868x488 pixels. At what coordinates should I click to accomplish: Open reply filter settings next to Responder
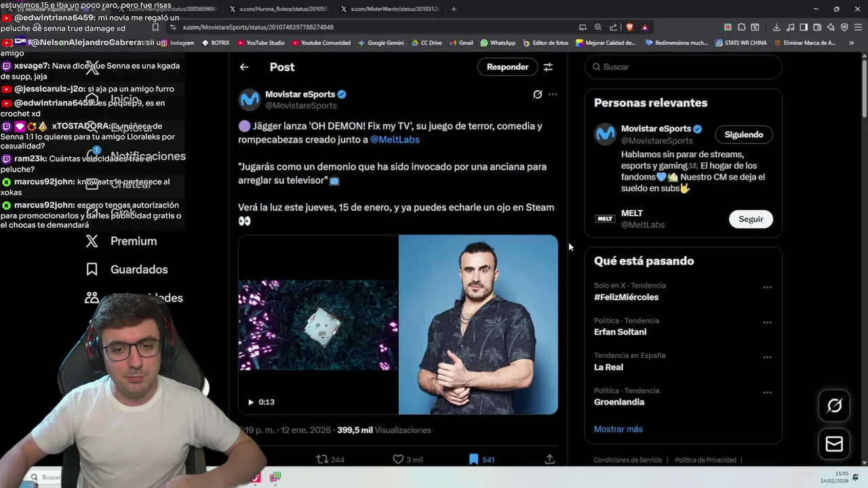pyautogui.click(x=548, y=67)
